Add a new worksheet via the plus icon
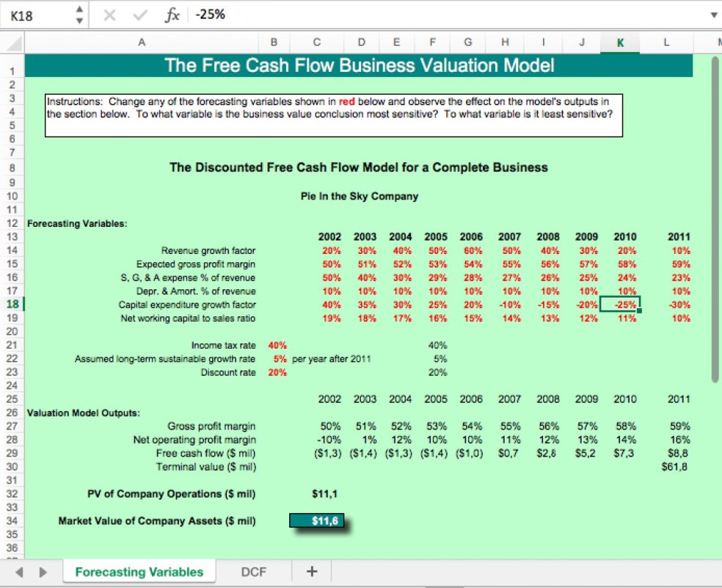 pos(312,570)
